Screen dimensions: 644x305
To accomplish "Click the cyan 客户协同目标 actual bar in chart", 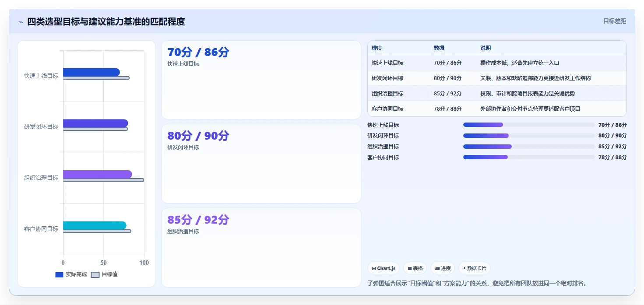I will pyautogui.click(x=95, y=225).
